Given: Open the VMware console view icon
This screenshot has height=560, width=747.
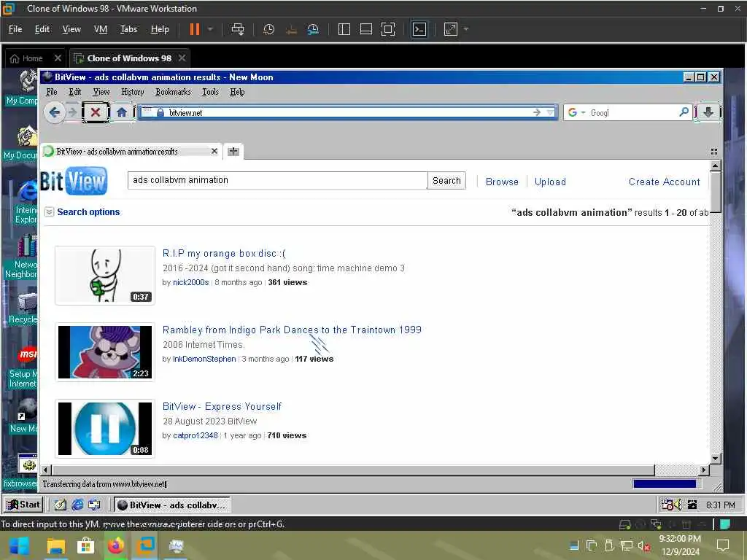Looking at the screenshot, I should [419, 29].
